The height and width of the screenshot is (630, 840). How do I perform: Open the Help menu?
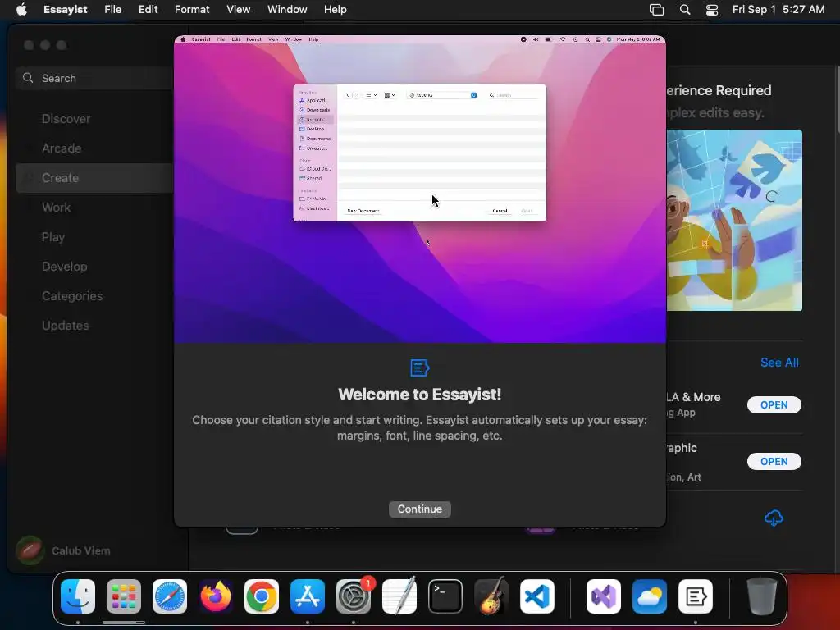coord(336,9)
